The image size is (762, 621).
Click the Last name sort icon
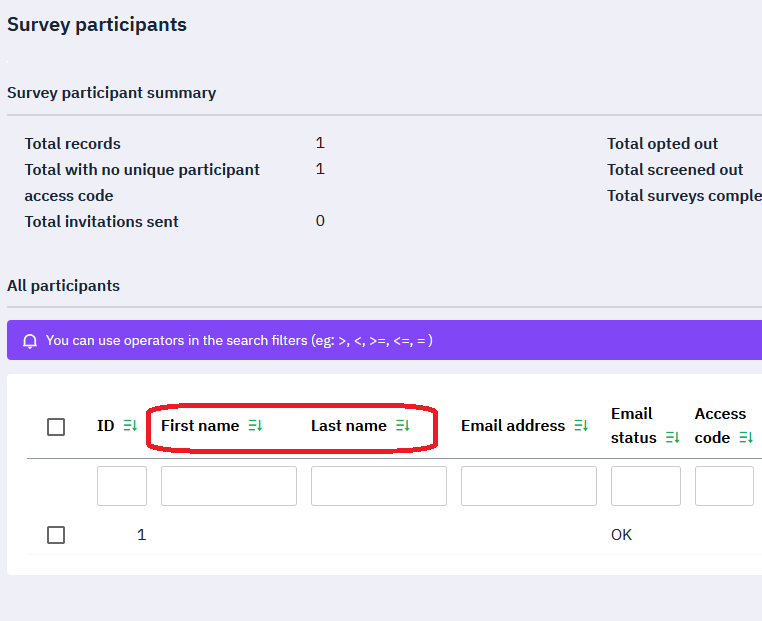(402, 426)
